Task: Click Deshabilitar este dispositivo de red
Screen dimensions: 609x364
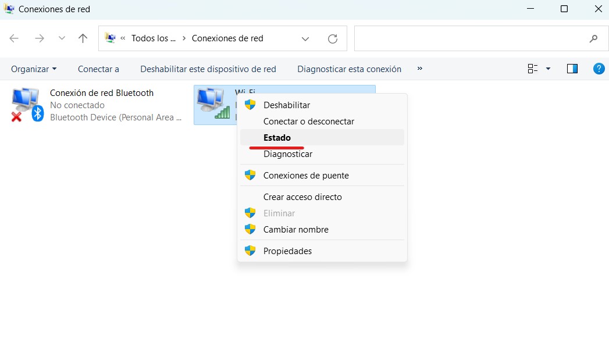Action: coord(208,69)
